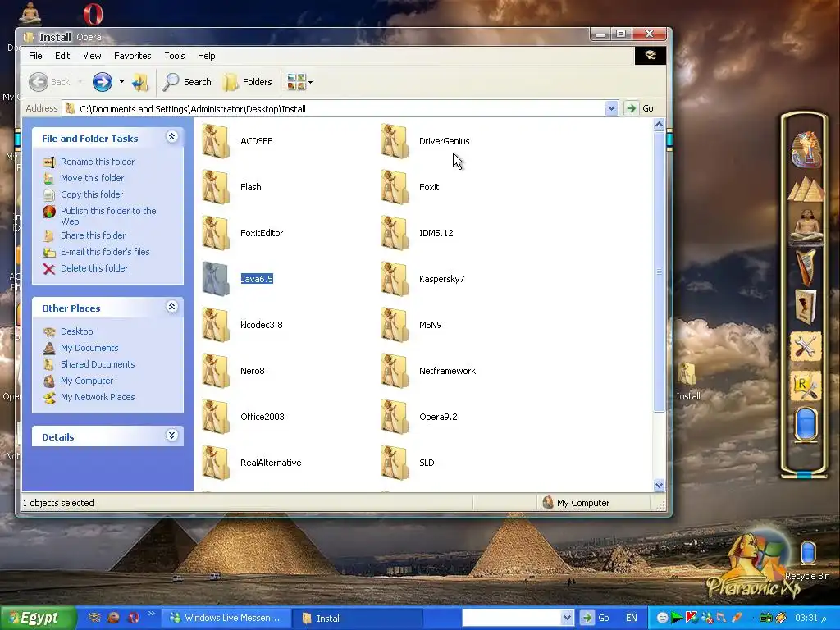The height and width of the screenshot is (630, 840).
Task: Click the EN language indicator
Action: (x=631, y=618)
